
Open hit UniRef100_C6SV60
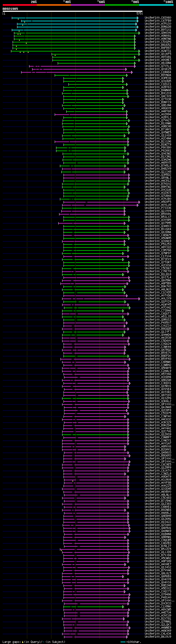(x=158, y=18)
